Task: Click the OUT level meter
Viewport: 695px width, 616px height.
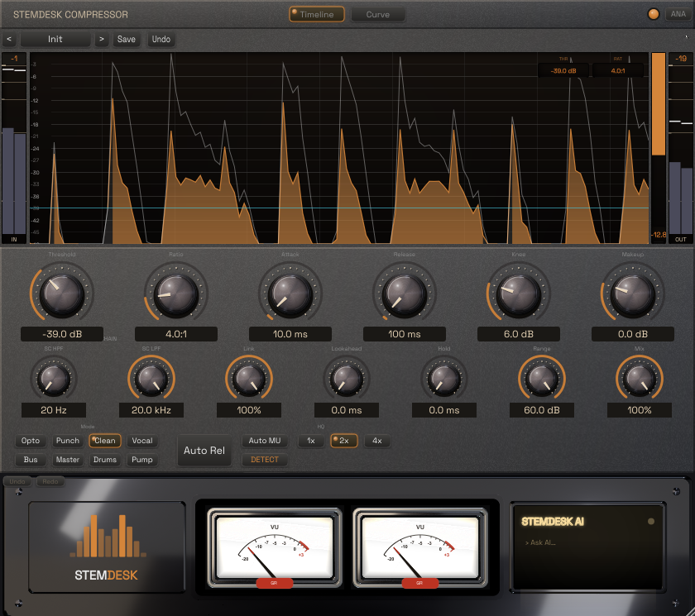Action: (680, 148)
